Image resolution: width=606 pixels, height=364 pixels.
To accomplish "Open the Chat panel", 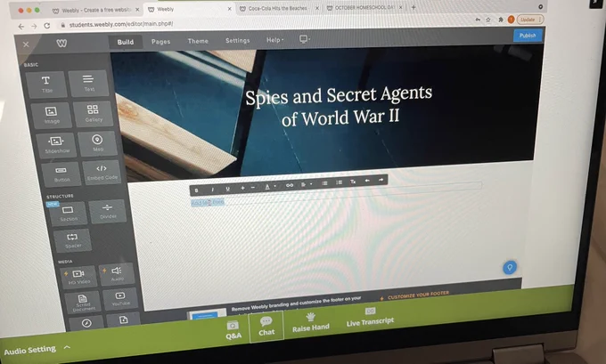I will pos(266,326).
